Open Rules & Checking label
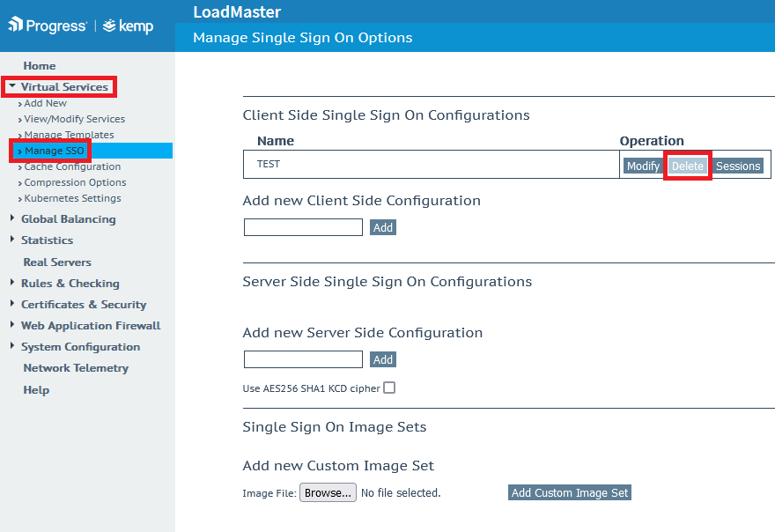 pyautogui.click(x=70, y=284)
